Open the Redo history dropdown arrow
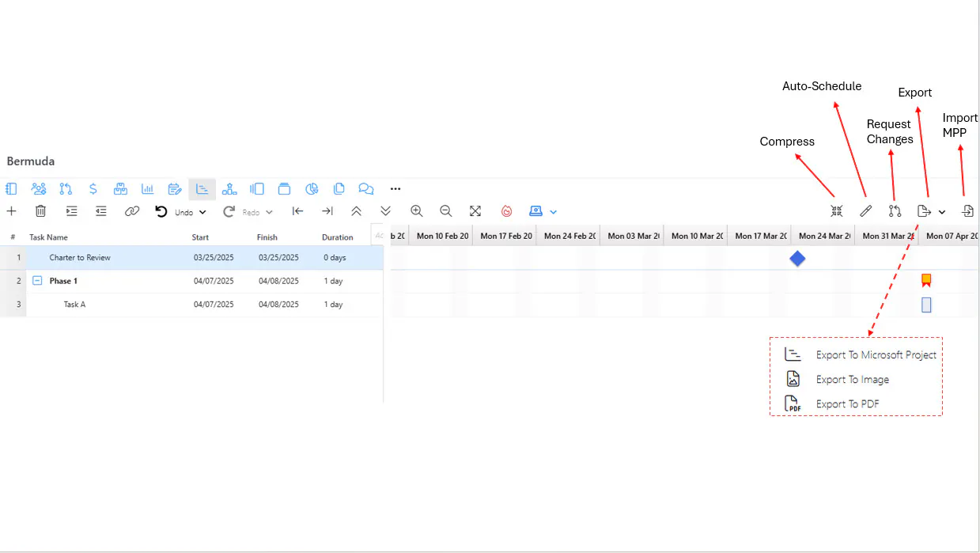Viewport: 980px width, 553px height. coord(269,212)
